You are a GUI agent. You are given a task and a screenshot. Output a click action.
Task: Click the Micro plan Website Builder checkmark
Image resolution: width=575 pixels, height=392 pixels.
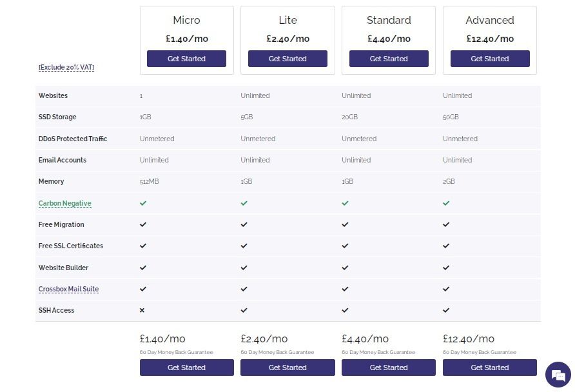pos(143,268)
